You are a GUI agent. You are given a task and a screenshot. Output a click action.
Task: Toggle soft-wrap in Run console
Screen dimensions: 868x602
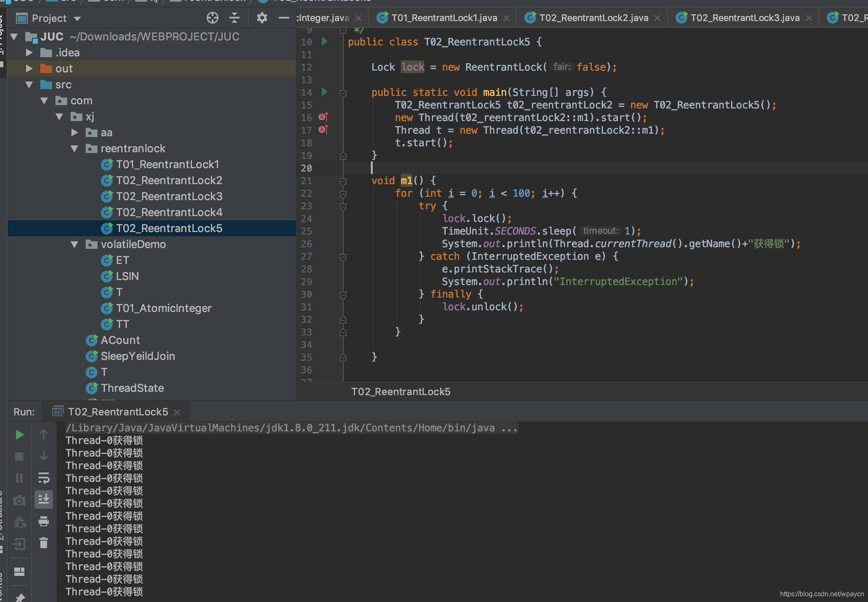(44, 478)
